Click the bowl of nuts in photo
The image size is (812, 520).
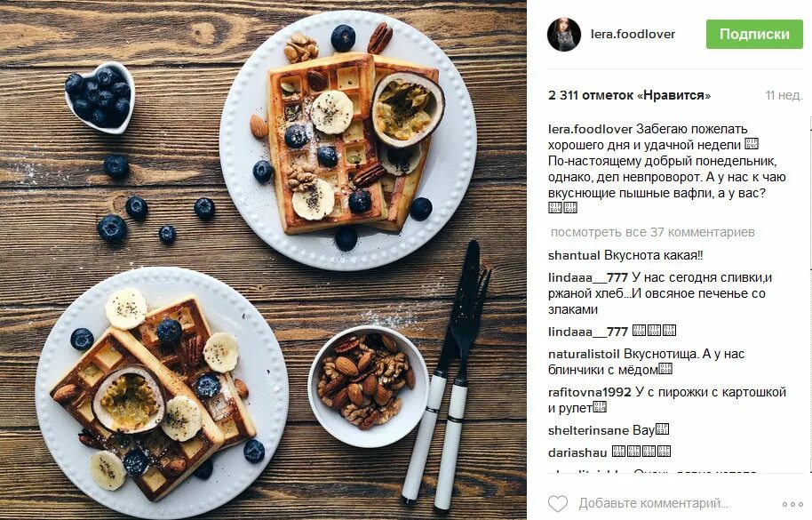[x=368, y=387]
